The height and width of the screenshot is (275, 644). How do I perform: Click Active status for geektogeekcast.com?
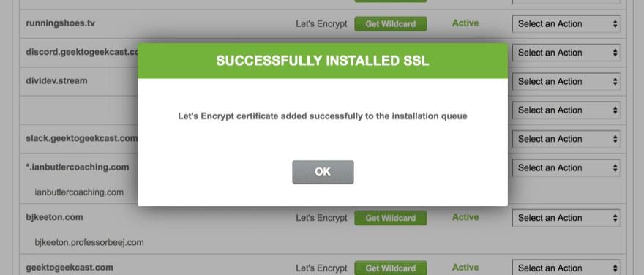click(x=465, y=268)
